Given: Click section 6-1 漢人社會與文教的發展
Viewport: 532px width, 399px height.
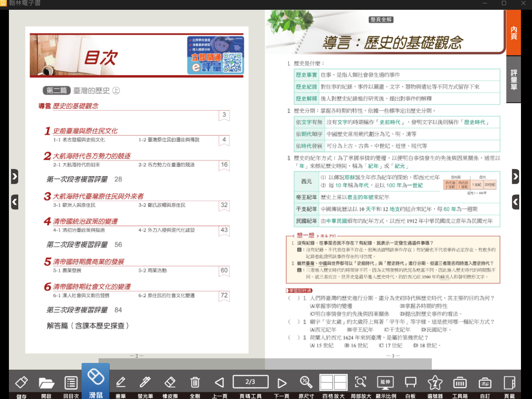Looking at the screenshot, I should point(81,295).
